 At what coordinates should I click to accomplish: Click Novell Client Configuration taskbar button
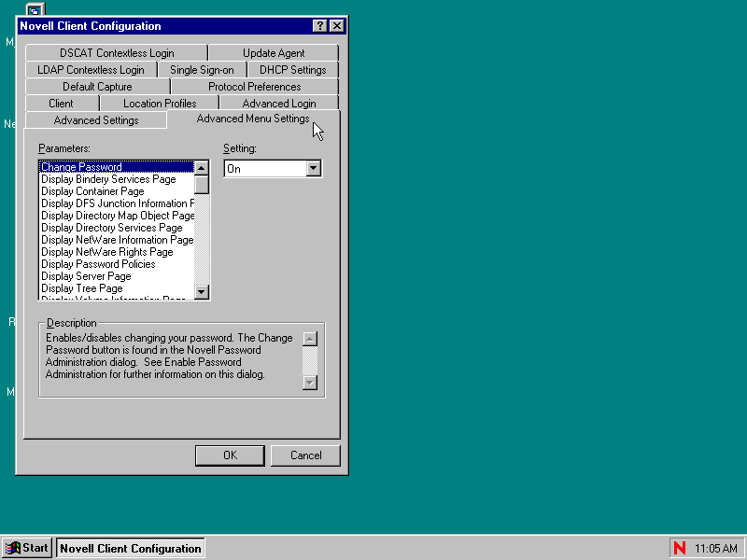tap(131, 548)
